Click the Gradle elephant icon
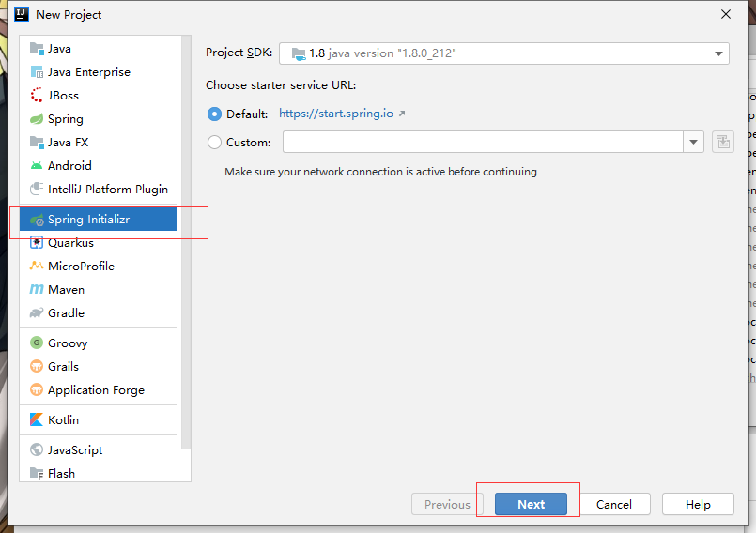This screenshot has width=756, height=533. click(37, 313)
